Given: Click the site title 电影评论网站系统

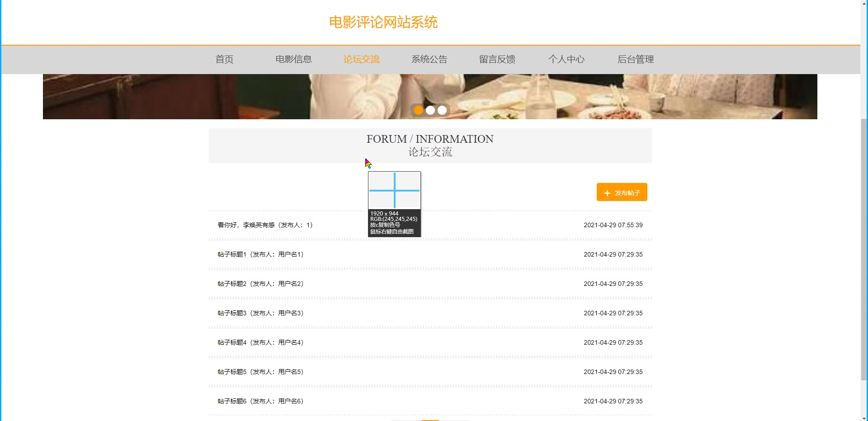Looking at the screenshot, I should coord(383,22).
